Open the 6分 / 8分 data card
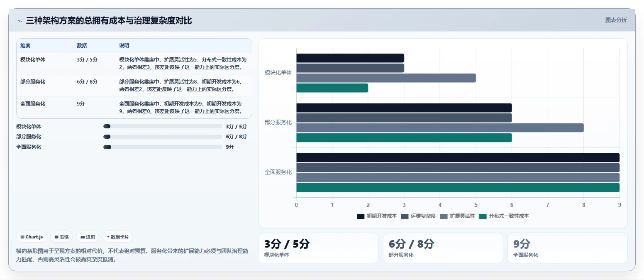The height and width of the screenshot is (280, 644). 443,248
